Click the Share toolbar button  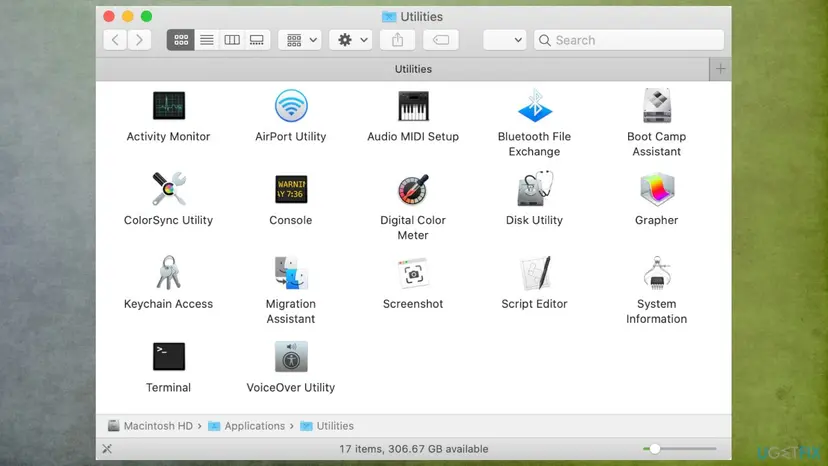click(398, 40)
